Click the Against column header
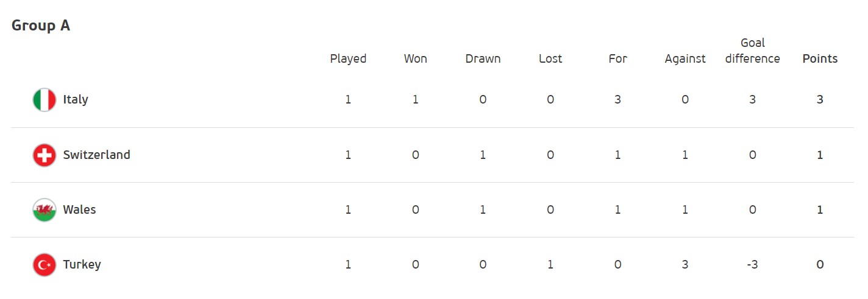This screenshot has height=299, width=868. click(x=685, y=59)
